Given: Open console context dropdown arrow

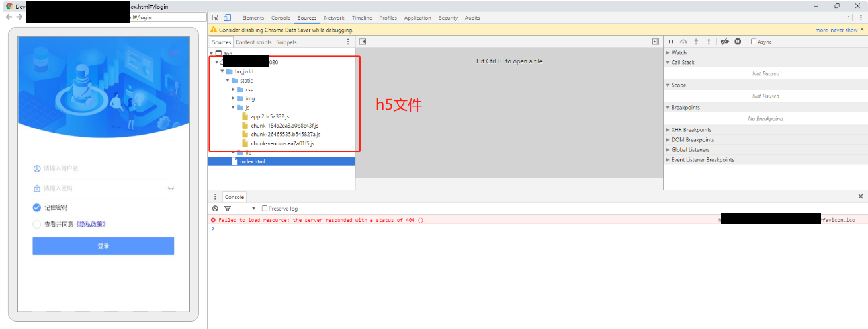Looking at the screenshot, I should click(253, 208).
